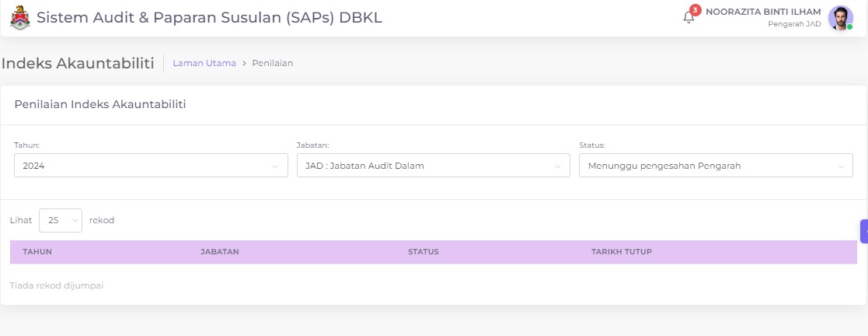Click the Penilaian Indeks Akauntabiliti card heading

(100, 104)
